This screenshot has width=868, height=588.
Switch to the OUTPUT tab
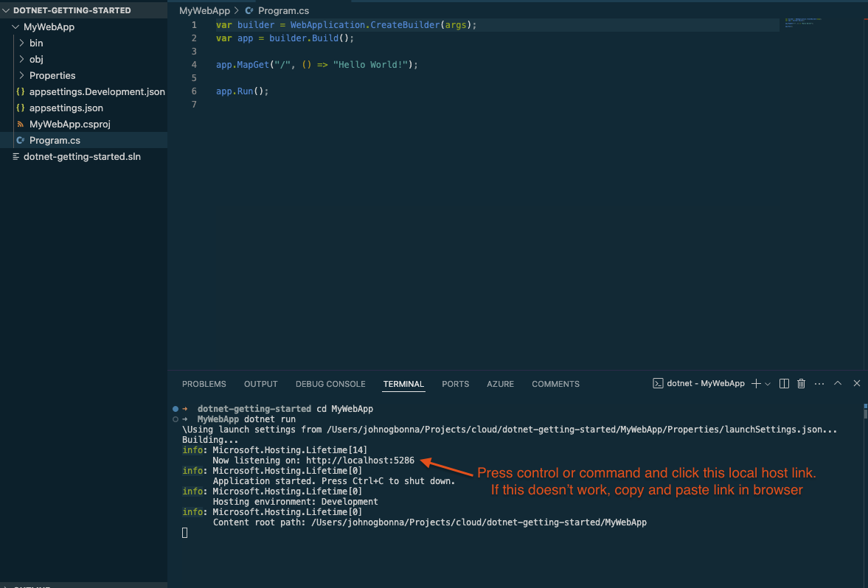coord(261,384)
